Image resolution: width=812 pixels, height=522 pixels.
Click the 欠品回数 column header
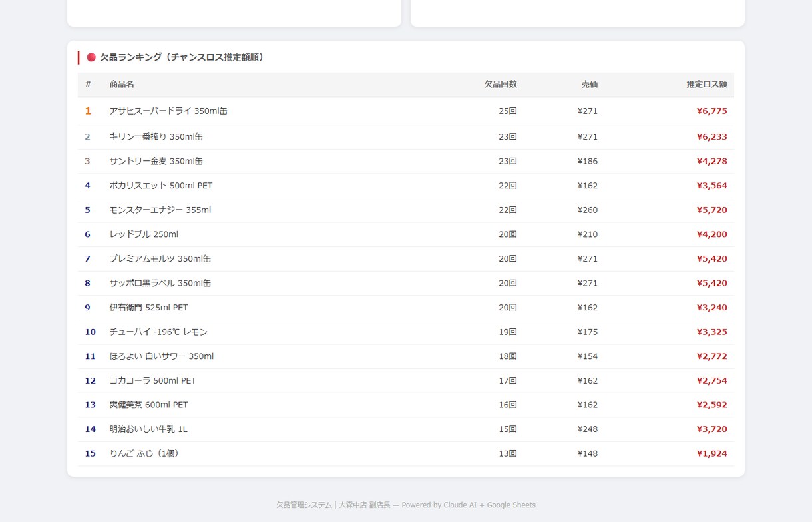tap(501, 85)
